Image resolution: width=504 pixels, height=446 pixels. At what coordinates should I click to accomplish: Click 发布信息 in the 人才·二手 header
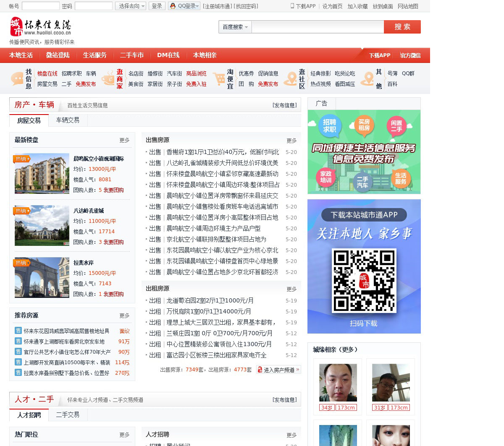click(x=285, y=400)
